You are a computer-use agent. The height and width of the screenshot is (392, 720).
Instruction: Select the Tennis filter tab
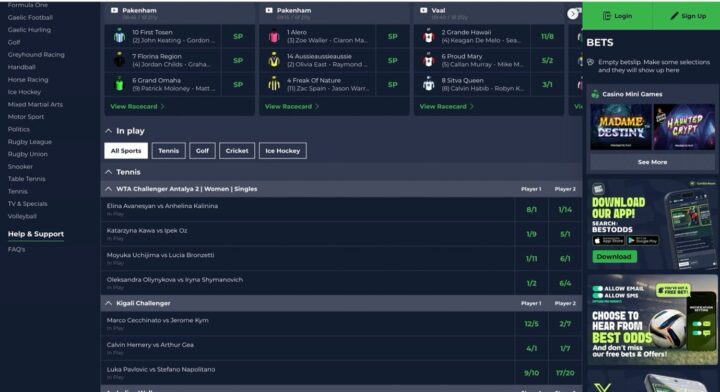169,151
